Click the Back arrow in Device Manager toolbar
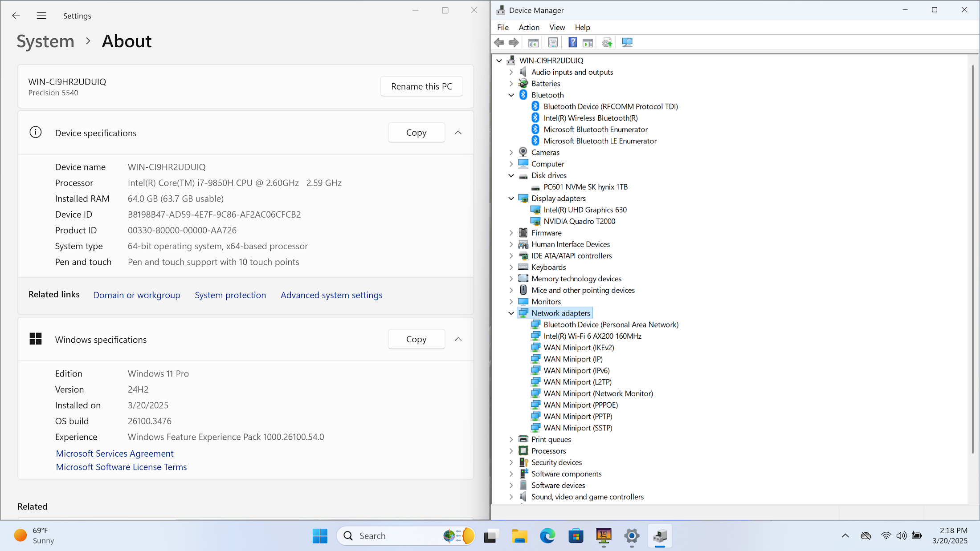 (499, 42)
